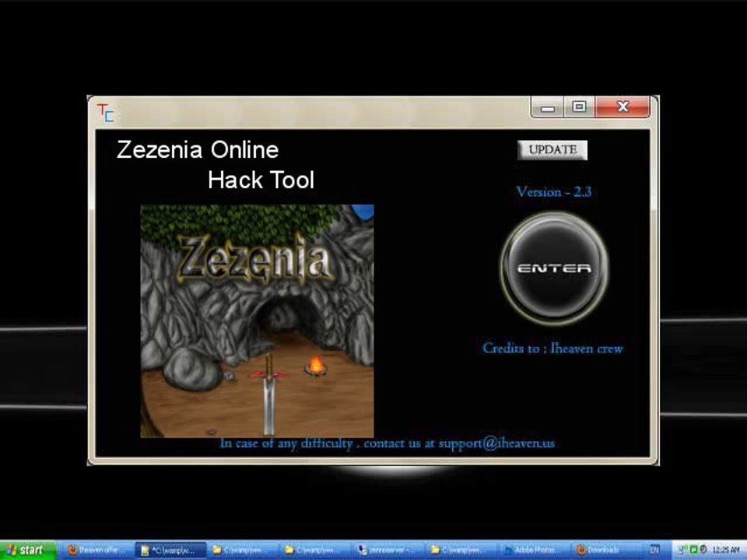Open the Windows Start menu

[28, 550]
